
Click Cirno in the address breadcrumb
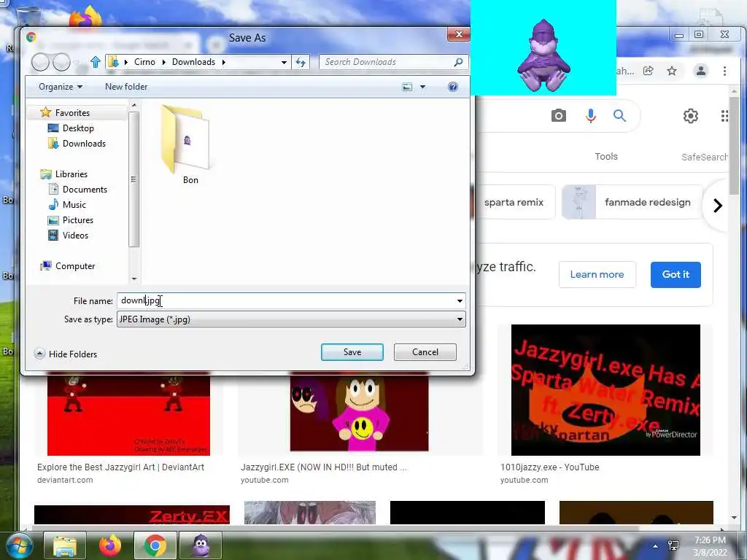tap(144, 62)
